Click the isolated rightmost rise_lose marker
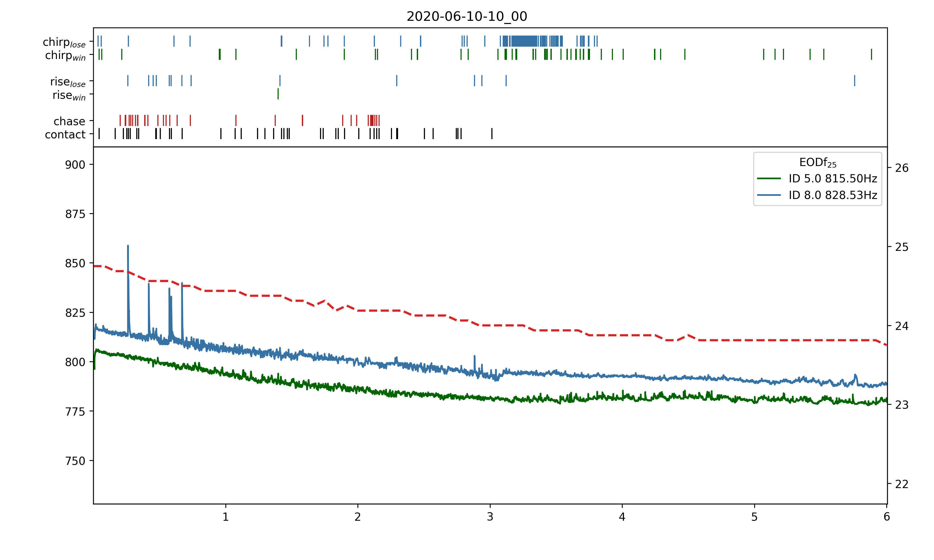The image size is (934, 560). pos(854,81)
